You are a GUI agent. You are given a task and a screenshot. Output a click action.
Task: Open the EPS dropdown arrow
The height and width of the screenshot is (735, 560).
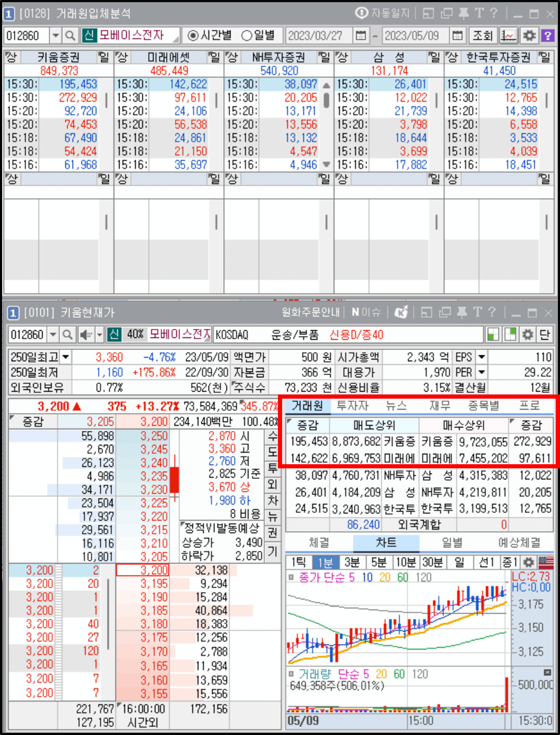(481, 357)
